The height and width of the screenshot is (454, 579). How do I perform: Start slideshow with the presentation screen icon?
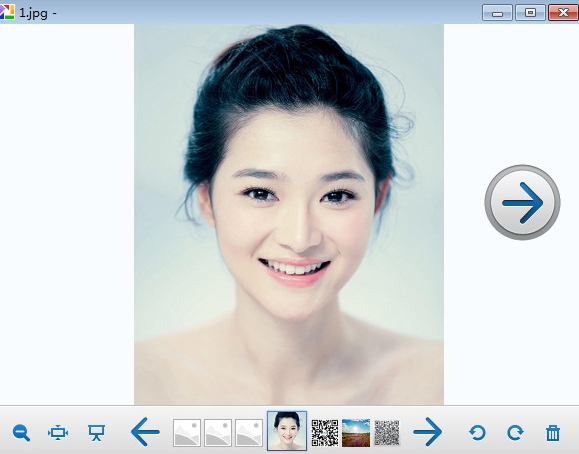click(x=96, y=433)
